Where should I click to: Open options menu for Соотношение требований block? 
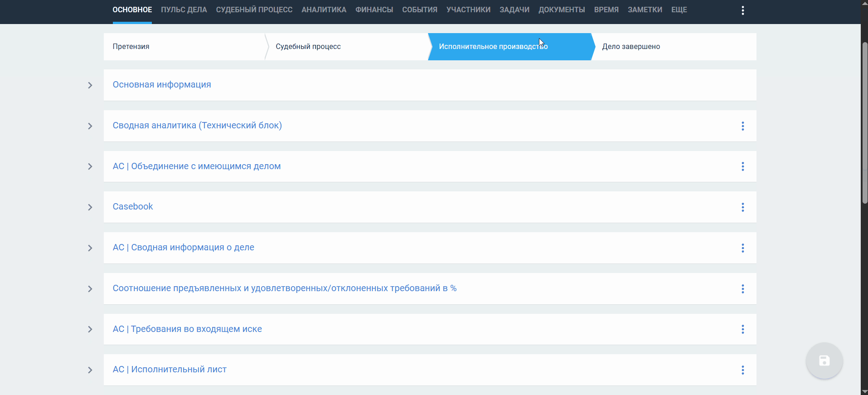click(742, 289)
